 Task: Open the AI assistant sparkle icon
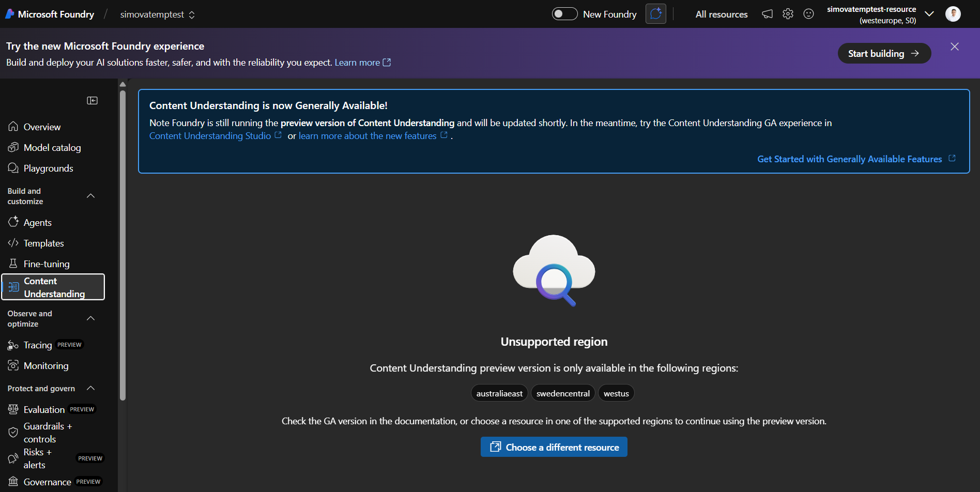coord(656,14)
